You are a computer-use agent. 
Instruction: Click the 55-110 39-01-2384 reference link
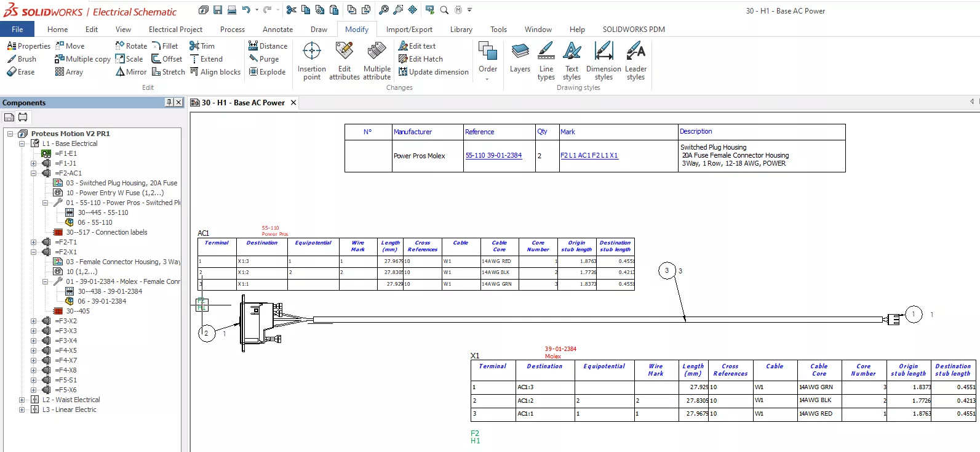(x=493, y=155)
